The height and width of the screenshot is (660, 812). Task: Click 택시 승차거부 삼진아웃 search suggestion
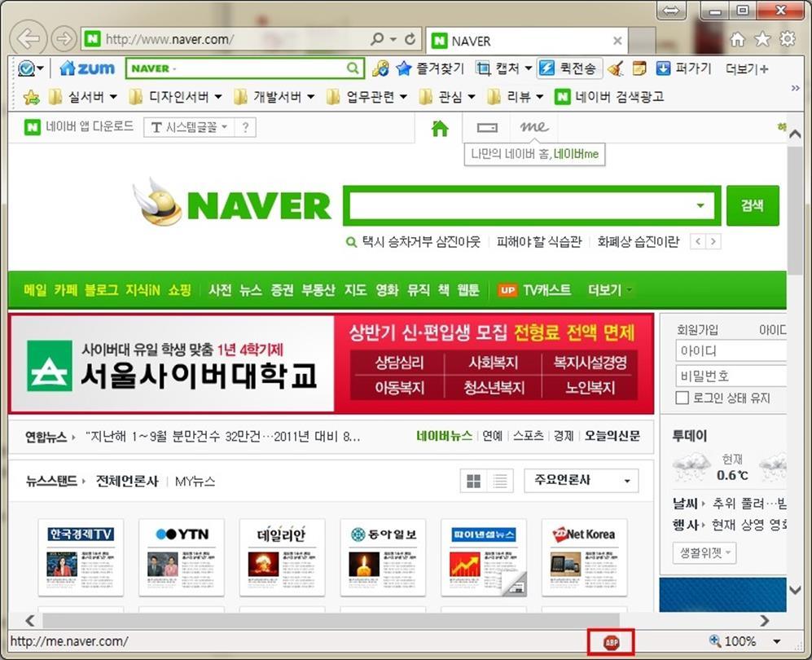(421, 242)
